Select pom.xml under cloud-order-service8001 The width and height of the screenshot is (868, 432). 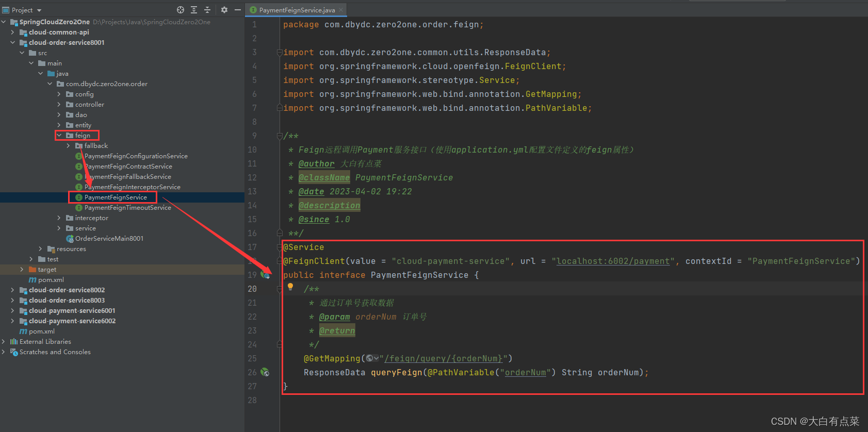click(x=51, y=280)
